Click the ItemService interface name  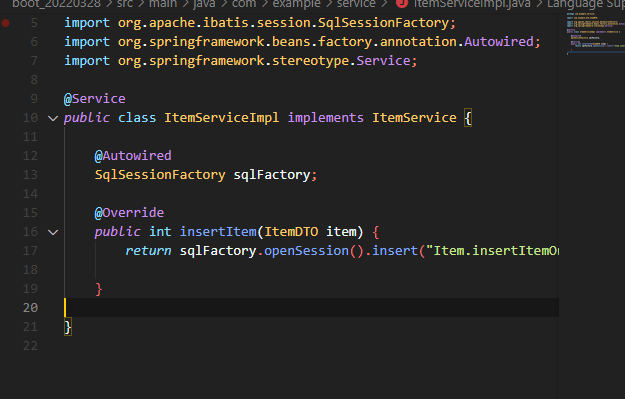(x=414, y=118)
